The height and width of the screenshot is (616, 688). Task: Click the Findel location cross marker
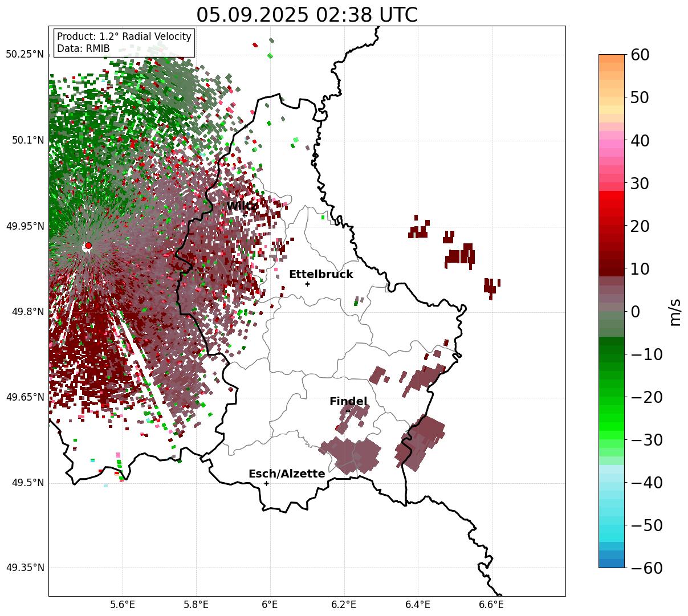point(348,411)
